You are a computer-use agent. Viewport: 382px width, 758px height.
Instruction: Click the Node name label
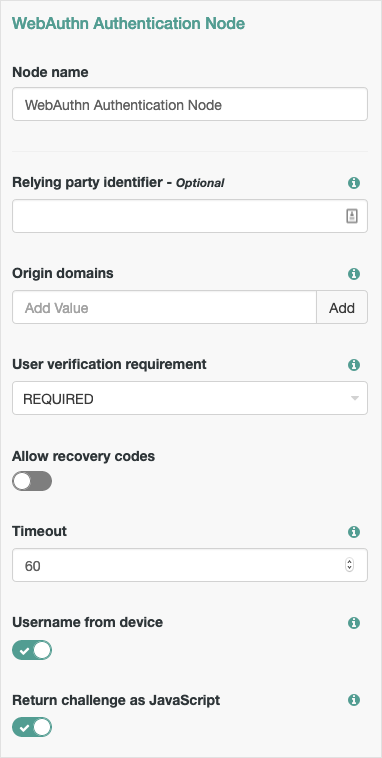[50, 72]
